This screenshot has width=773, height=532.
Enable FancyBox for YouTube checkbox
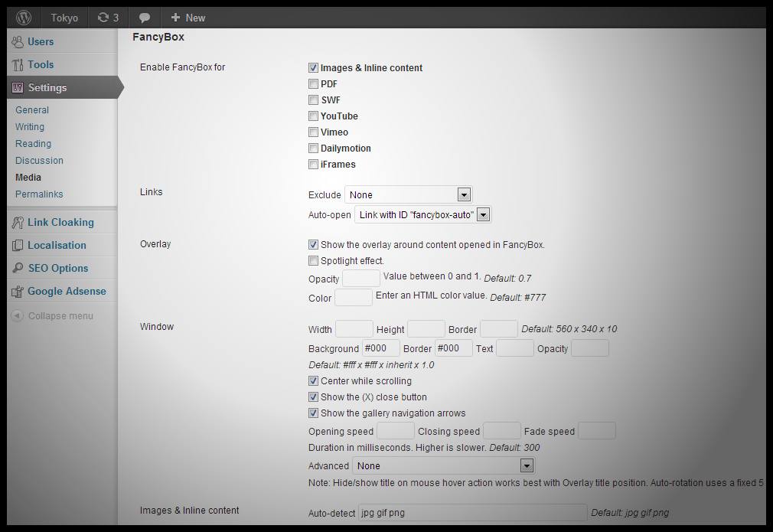point(313,116)
